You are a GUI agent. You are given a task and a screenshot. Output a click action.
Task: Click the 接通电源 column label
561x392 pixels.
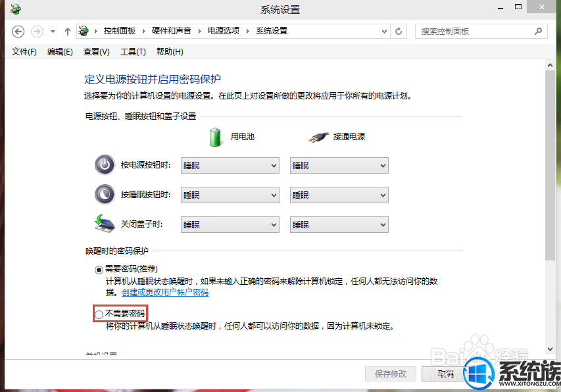coord(349,137)
